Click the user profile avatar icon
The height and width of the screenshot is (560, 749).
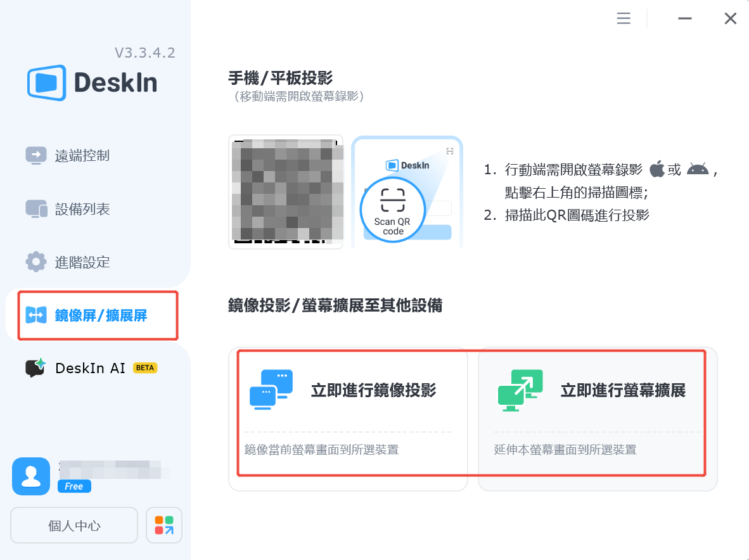(x=31, y=476)
